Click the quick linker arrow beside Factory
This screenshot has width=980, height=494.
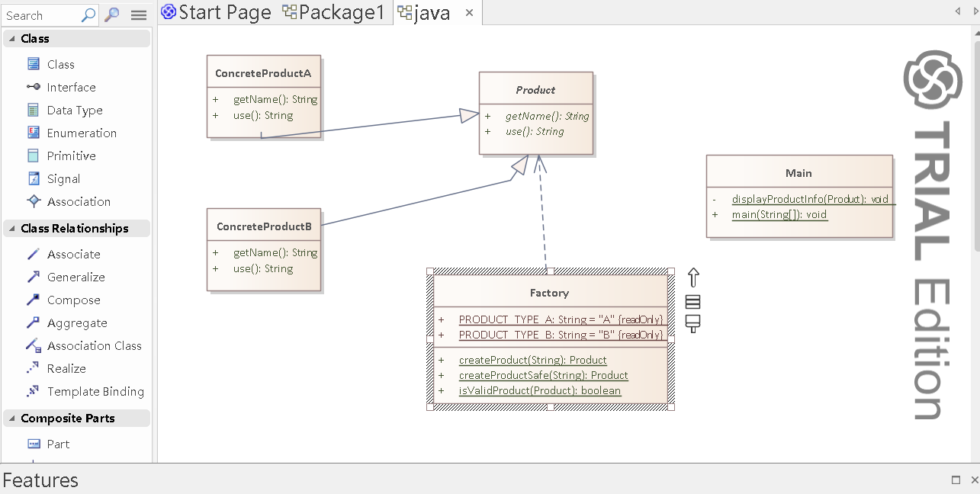pyautogui.click(x=693, y=277)
